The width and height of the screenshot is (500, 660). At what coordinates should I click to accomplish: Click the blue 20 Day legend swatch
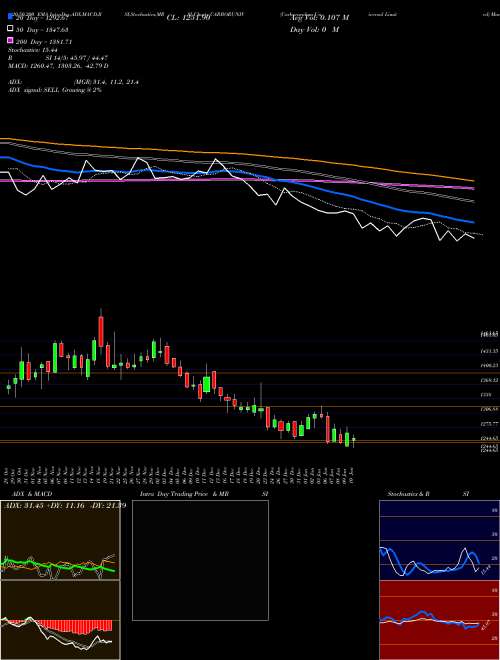[x=11, y=17]
